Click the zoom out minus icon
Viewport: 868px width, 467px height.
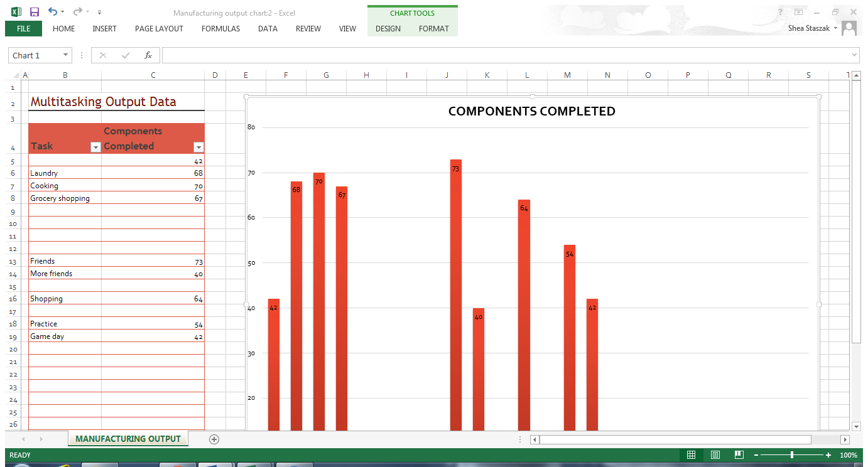click(756, 455)
